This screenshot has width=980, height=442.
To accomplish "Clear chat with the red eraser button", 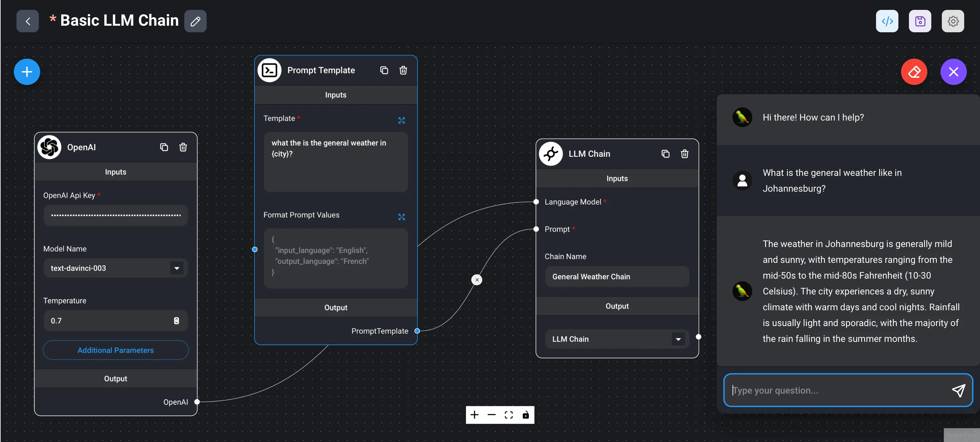I will tap(914, 71).
